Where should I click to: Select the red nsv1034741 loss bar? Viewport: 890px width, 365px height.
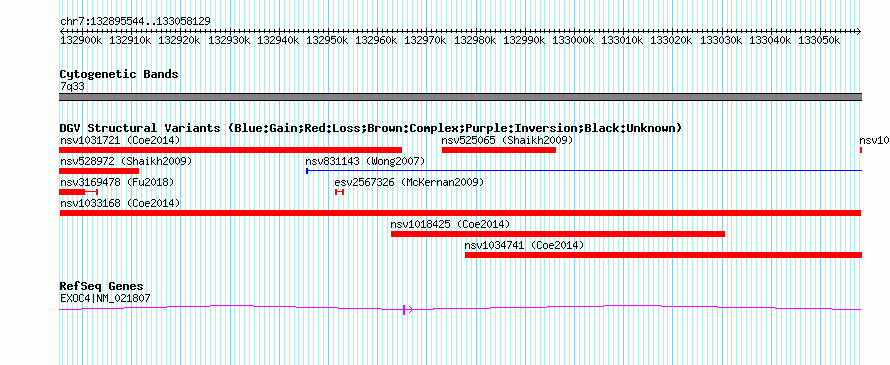(x=664, y=255)
